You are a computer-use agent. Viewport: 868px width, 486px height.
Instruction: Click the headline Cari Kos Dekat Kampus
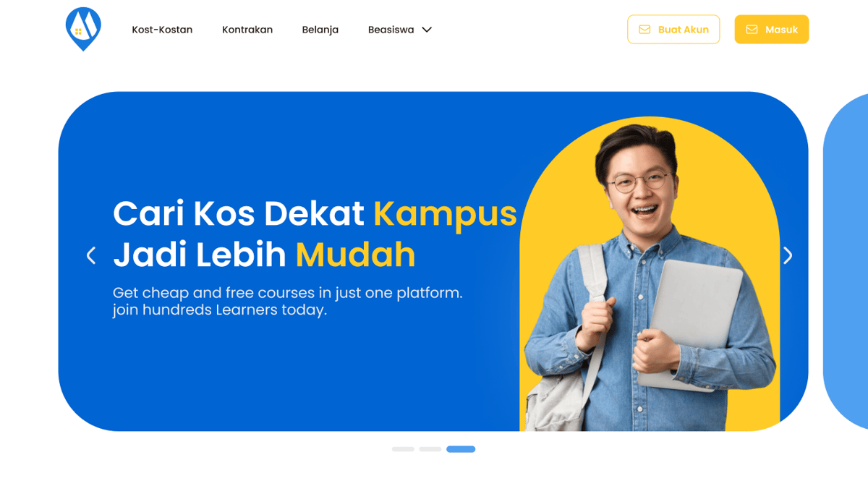tap(315, 213)
